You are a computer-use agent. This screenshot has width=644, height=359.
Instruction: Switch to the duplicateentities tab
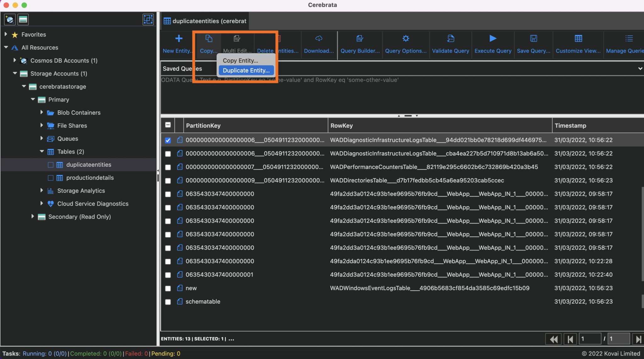204,21
